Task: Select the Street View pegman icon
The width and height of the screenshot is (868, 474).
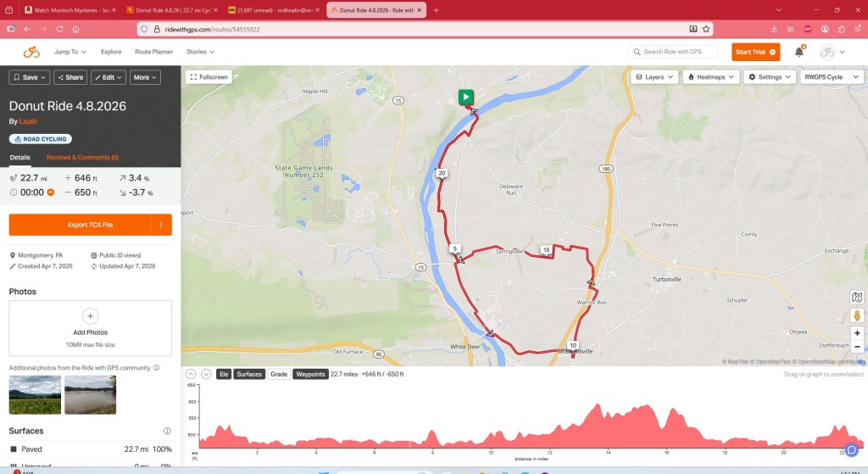Action: pos(857,315)
